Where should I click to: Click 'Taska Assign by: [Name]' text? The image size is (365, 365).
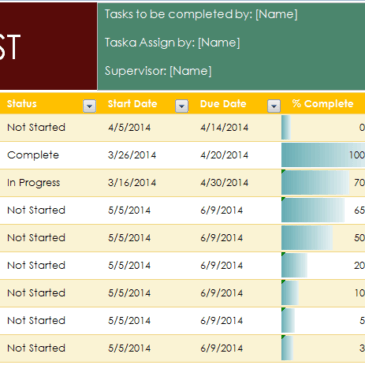(x=172, y=43)
